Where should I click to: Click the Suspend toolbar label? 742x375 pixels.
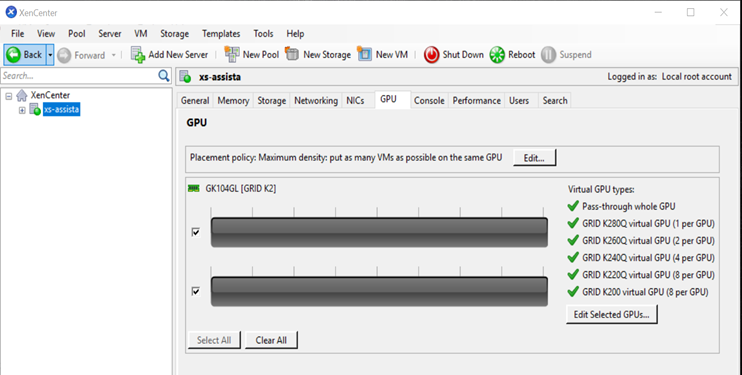(575, 54)
